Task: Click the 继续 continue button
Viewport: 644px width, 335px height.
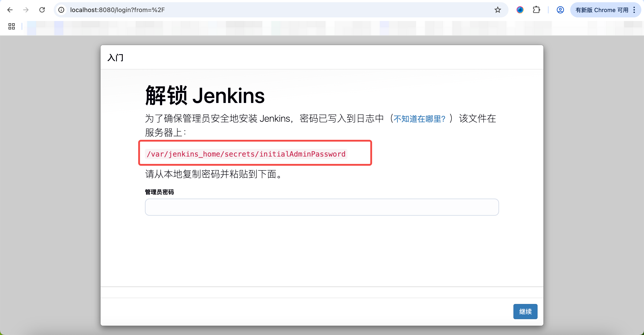Action: 525,311
